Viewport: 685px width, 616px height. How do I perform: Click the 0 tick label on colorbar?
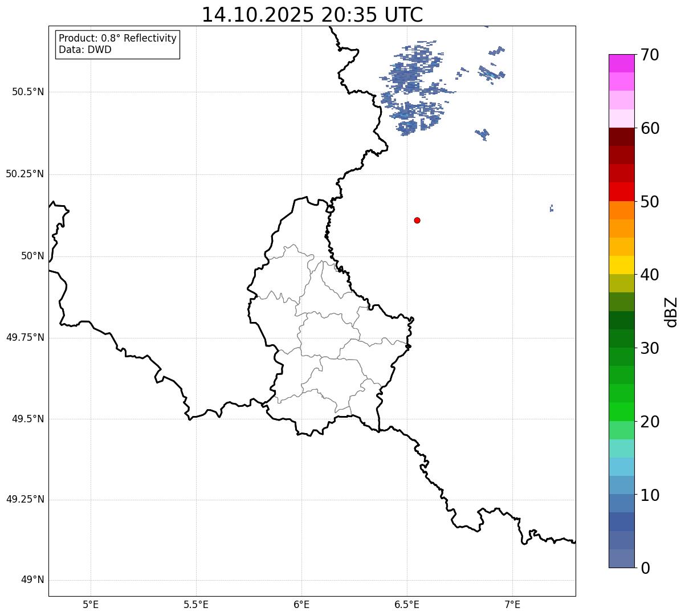coord(645,568)
